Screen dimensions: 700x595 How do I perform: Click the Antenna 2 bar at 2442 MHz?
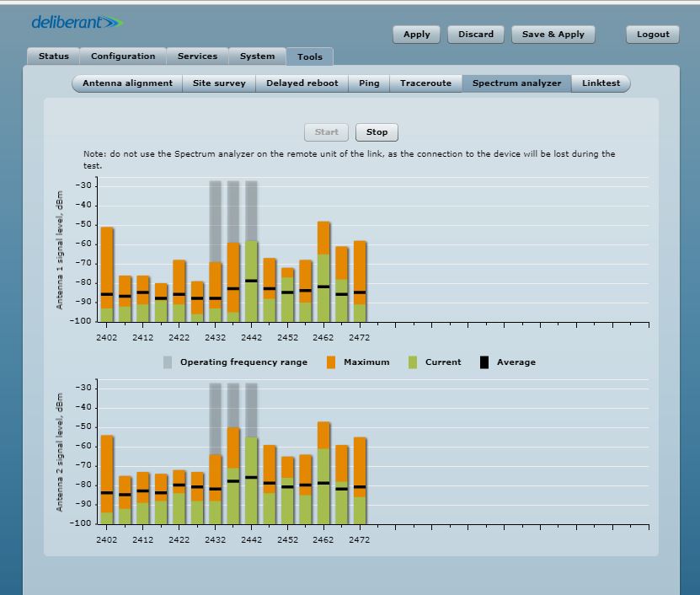click(x=251, y=480)
